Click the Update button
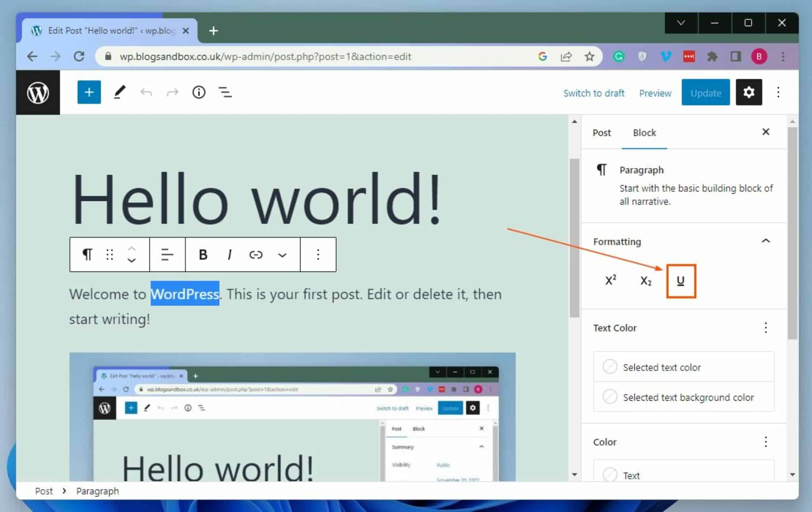 705,92
